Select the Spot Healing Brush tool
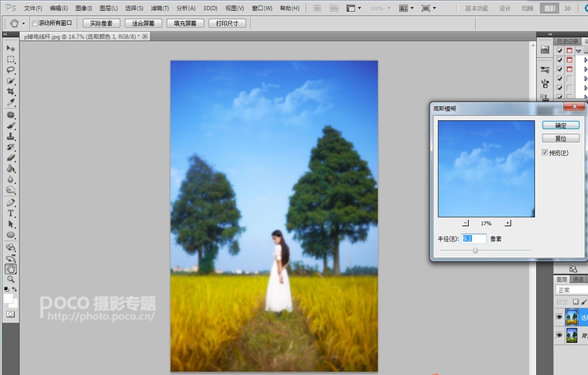This screenshot has width=588, height=375. point(10,115)
